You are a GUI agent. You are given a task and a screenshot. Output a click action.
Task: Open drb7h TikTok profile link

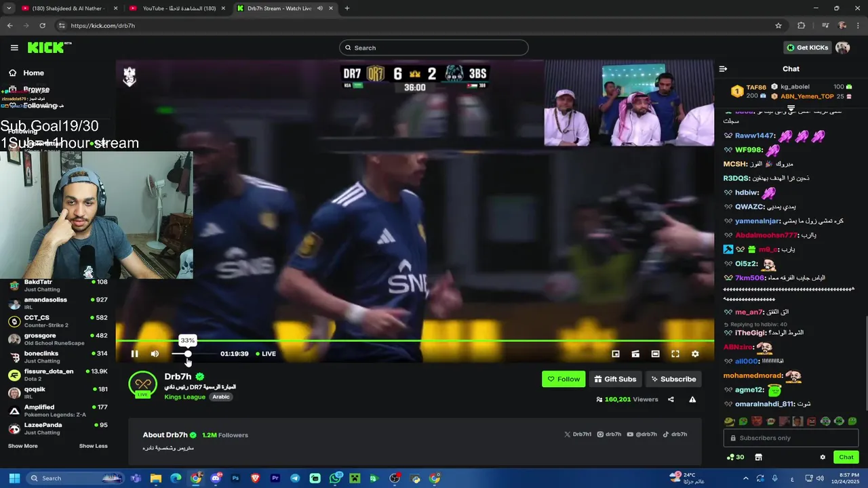[x=675, y=434]
